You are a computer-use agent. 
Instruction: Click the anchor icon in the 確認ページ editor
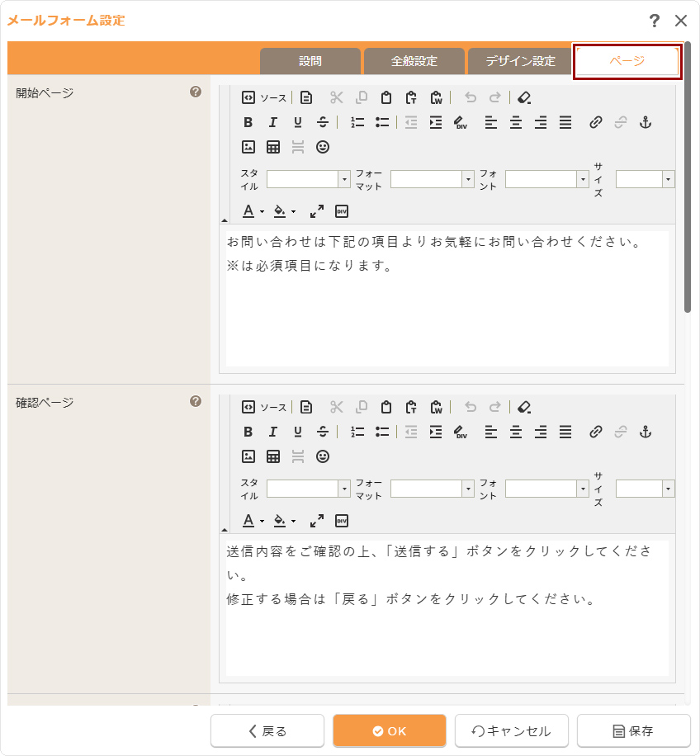coord(646,432)
